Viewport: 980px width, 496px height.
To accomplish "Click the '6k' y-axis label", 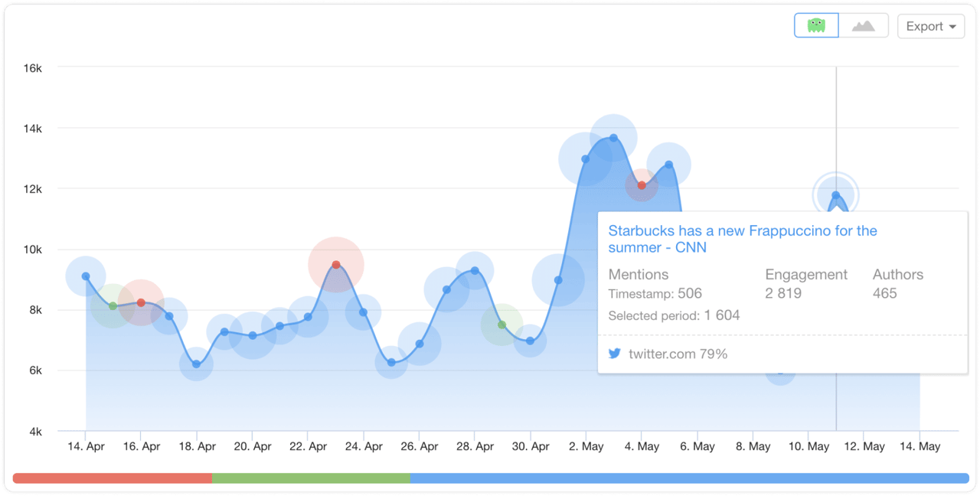I will pyautogui.click(x=35, y=370).
